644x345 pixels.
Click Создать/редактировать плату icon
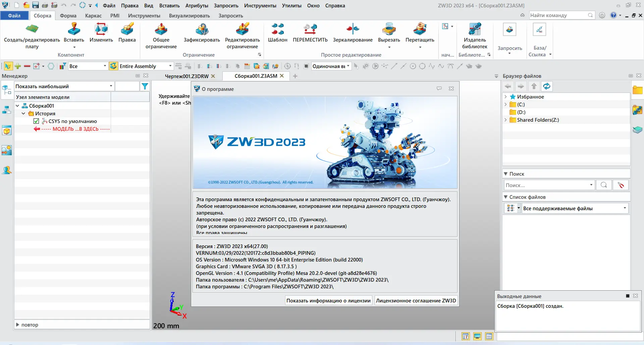click(32, 29)
